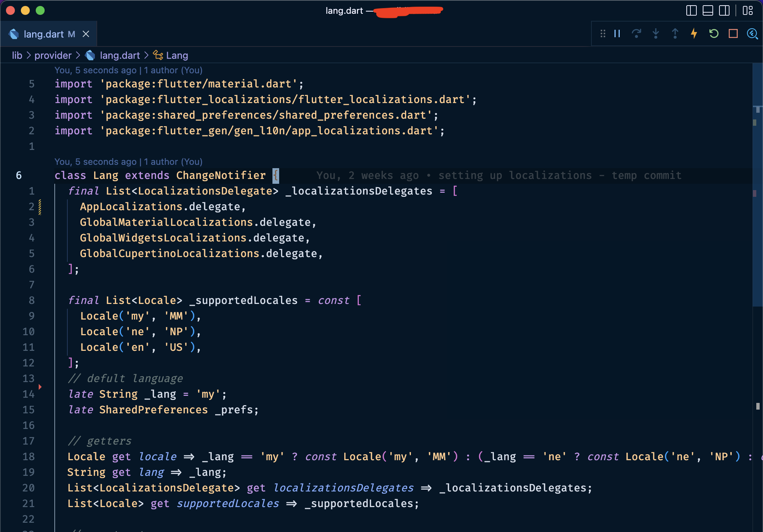This screenshot has width=763, height=532.
Task: Open the 'lib' breadcrumb segment
Action: tap(17, 55)
